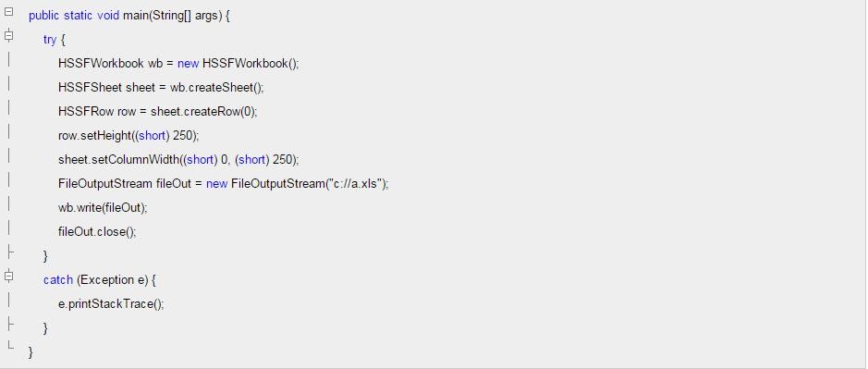The height and width of the screenshot is (369, 868).
Task: Collapse the main method fold marker
Action: [x=8, y=12]
